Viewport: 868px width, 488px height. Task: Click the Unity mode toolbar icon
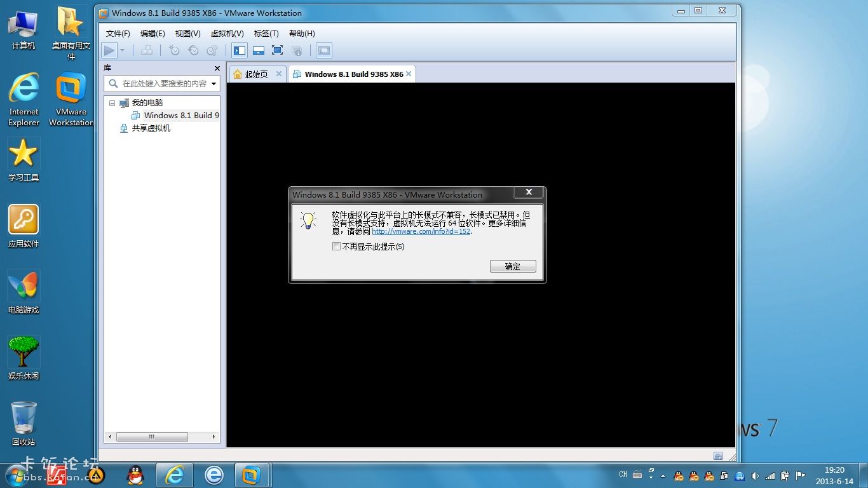point(296,50)
